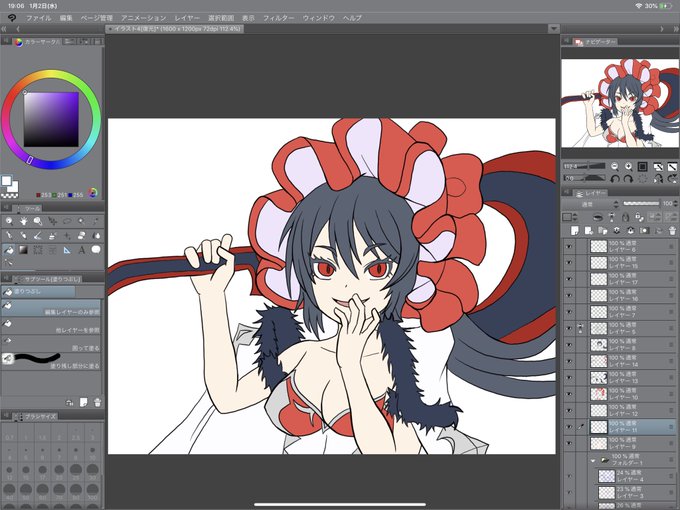Screen dimensions: 680x510
Task: Create a new raster layer
Action: pyautogui.click(x=575, y=230)
